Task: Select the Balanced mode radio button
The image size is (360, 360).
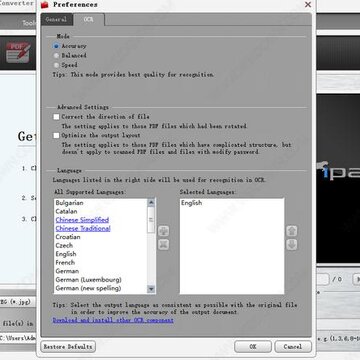Action: click(x=56, y=55)
